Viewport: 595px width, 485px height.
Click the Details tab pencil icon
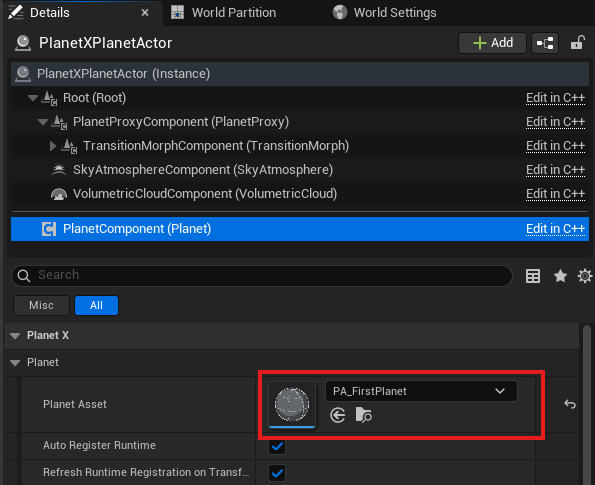(x=16, y=12)
